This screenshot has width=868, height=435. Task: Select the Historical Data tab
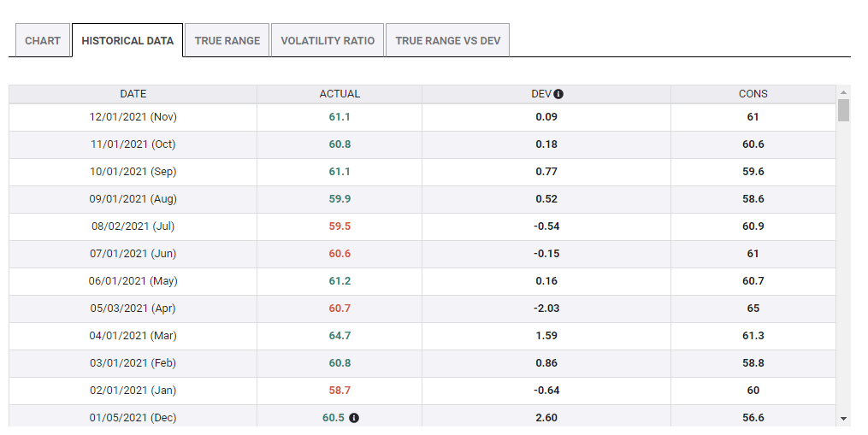click(x=127, y=41)
